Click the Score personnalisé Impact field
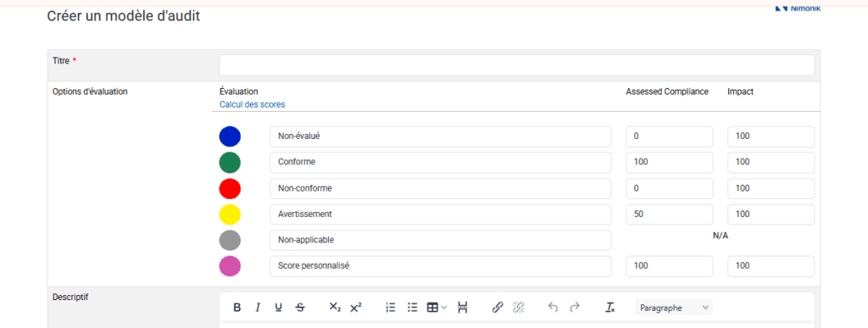Image resolution: width=868 pixels, height=328 pixels. pos(771,267)
